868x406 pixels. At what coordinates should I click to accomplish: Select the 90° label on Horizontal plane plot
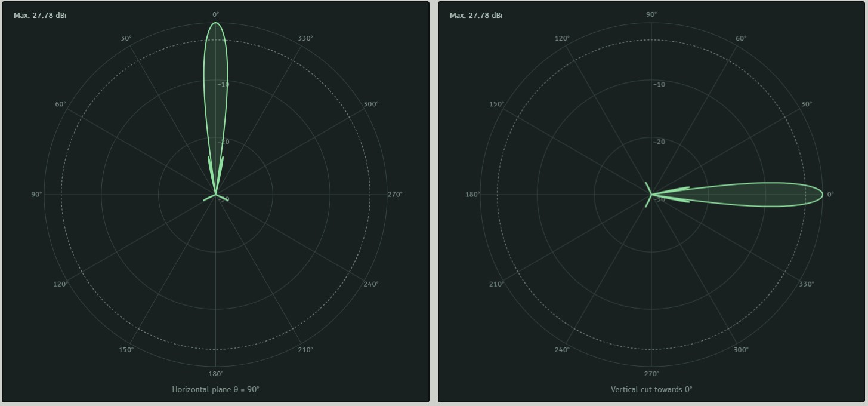[x=36, y=194]
